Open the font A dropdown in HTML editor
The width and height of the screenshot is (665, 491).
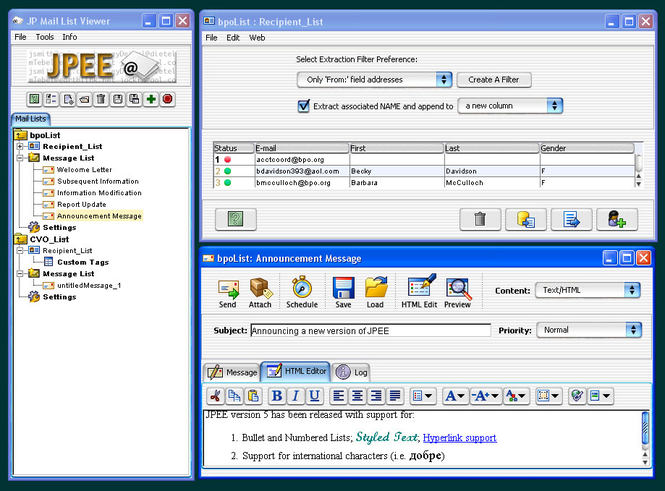(x=455, y=396)
